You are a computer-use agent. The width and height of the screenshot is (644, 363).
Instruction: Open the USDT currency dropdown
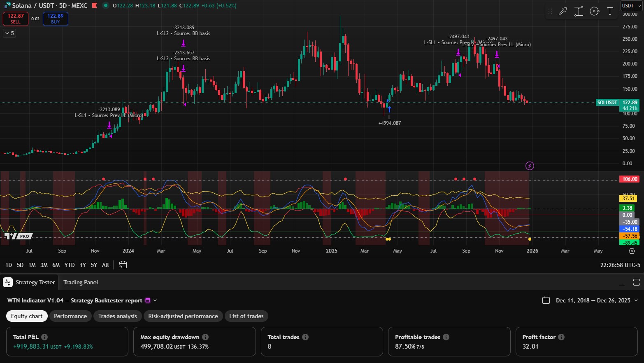click(630, 6)
